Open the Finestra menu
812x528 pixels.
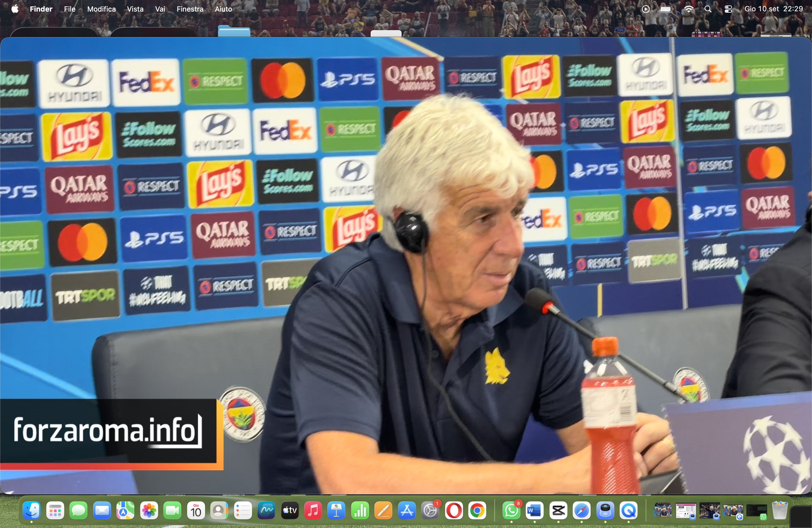(x=190, y=9)
